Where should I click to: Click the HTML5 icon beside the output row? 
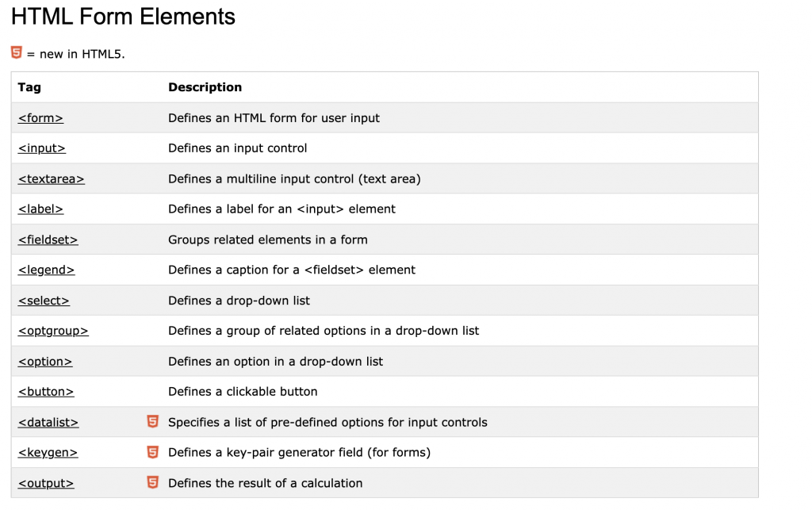point(152,482)
